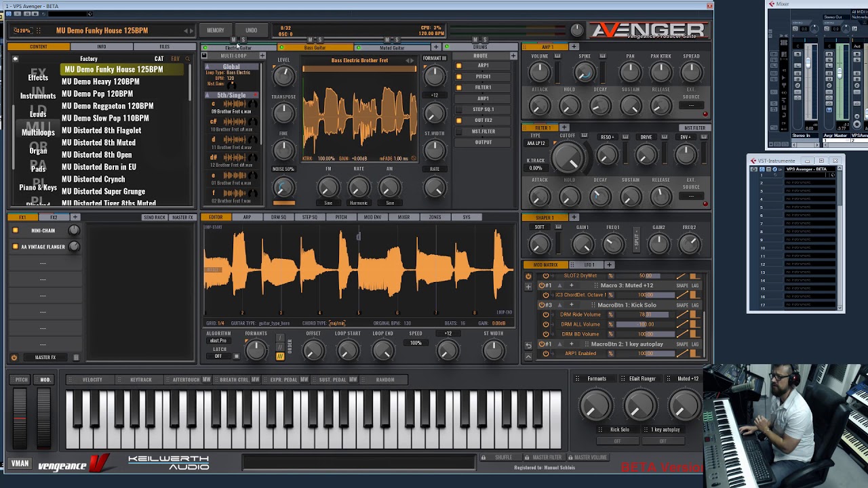Toggle the OUT FX2 route enable
Viewport: 868px width, 488px height.
pyautogui.click(x=458, y=121)
